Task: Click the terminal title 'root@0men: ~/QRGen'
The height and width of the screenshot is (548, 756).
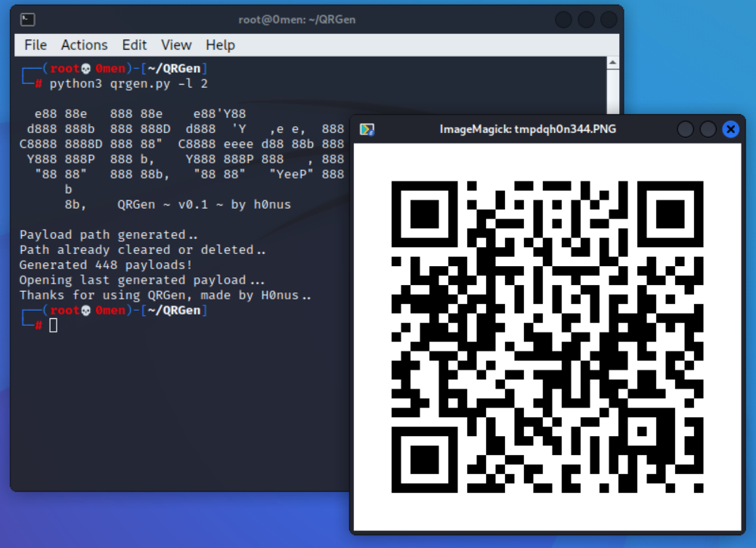Action: pos(297,20)
